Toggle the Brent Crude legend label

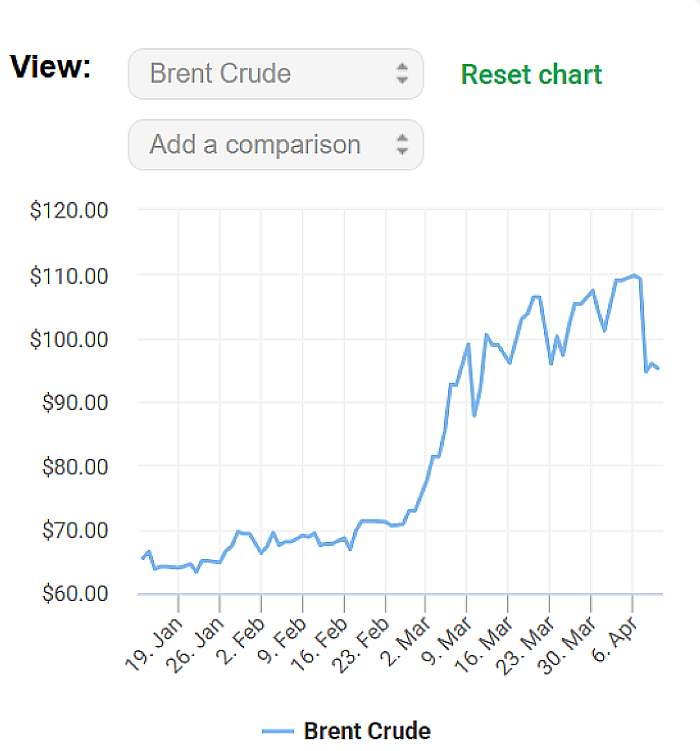[x=366, y=731]
